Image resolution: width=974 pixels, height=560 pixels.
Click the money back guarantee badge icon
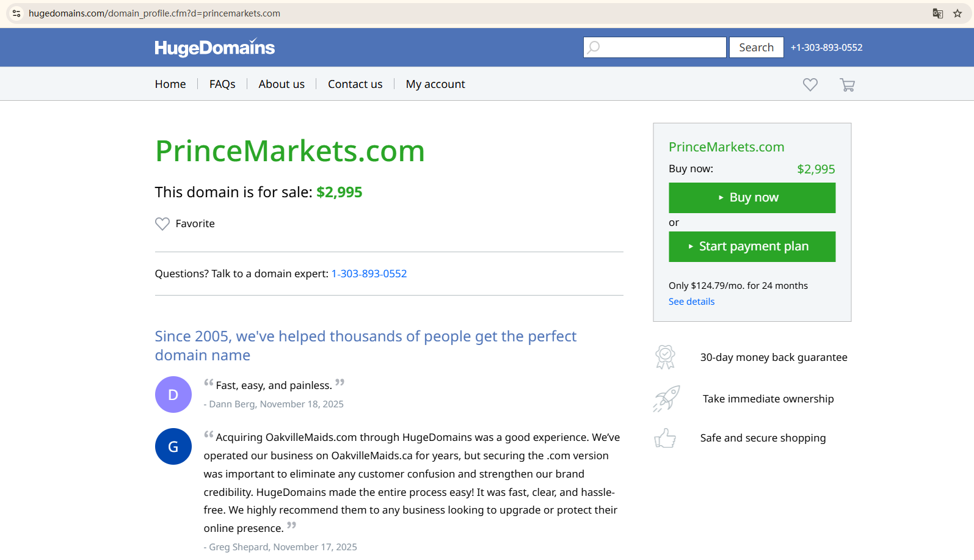665,357
